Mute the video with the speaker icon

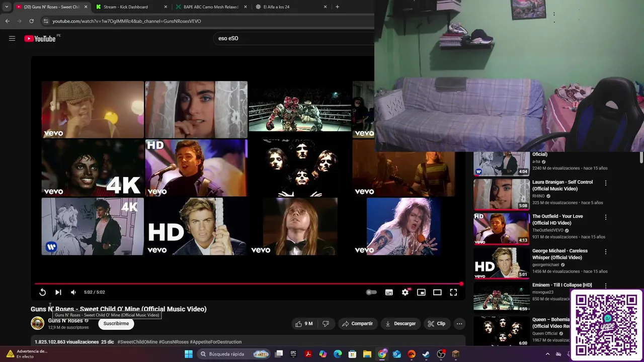[73, 292]
